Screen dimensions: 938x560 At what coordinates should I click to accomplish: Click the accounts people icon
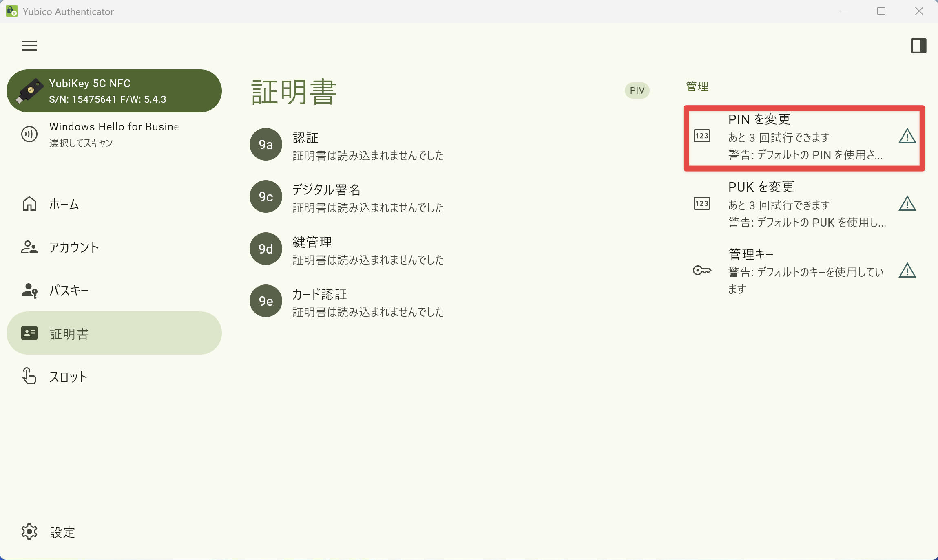(29, 247)
